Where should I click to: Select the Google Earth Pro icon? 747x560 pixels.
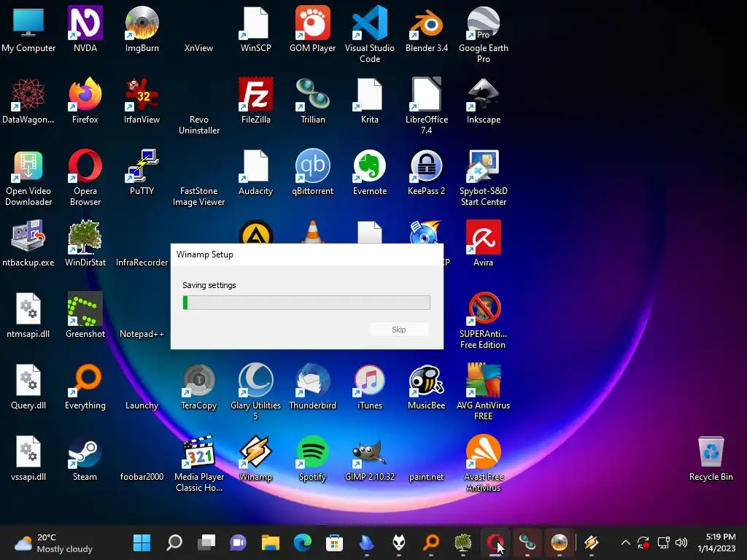(483, 23)
